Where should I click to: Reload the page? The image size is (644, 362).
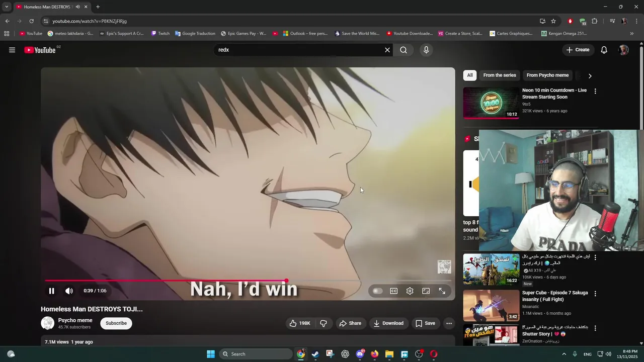pyautogui.click(x=31, y=21)
